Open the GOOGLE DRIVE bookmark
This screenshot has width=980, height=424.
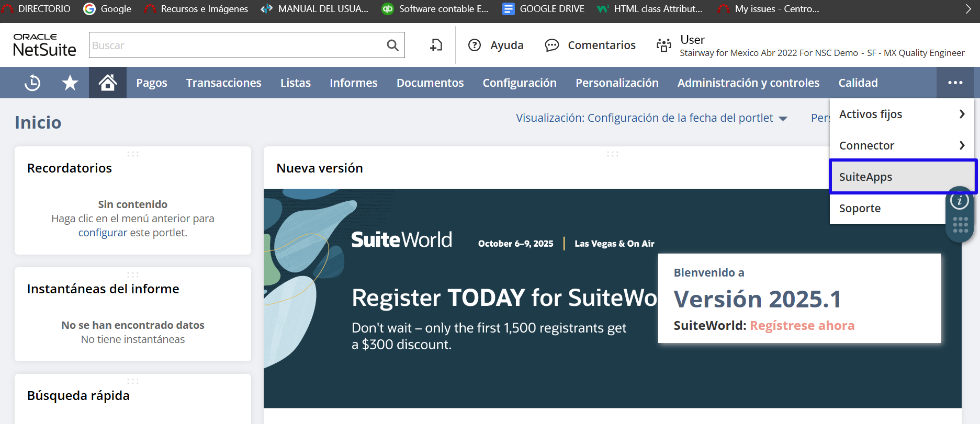tap(544, 9)
